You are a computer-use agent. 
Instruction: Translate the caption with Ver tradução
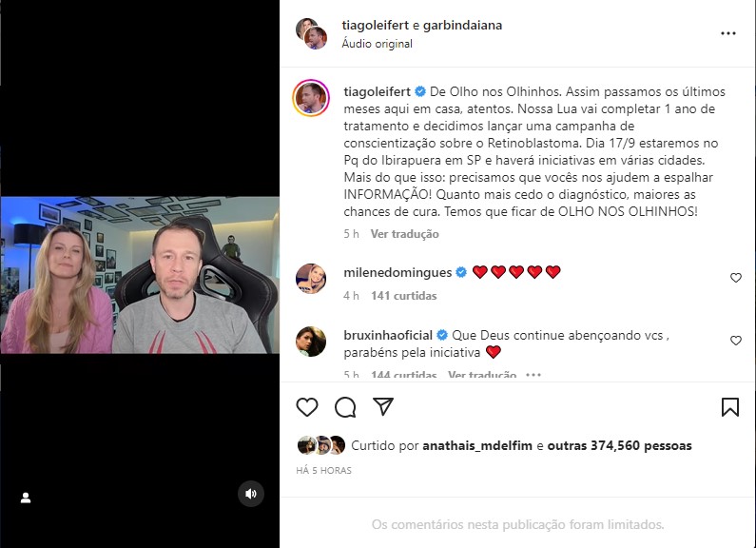[x=404, y=234]
